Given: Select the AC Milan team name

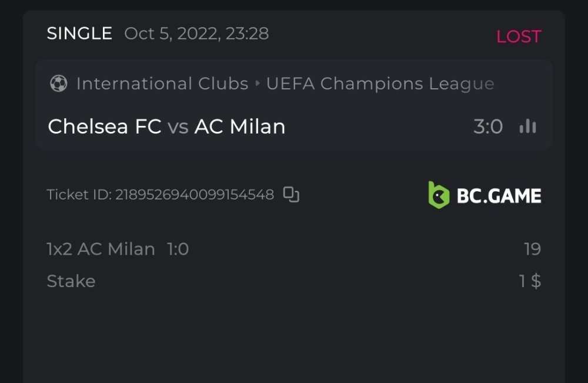Looking at the screenshot, I should coord(240,126).
